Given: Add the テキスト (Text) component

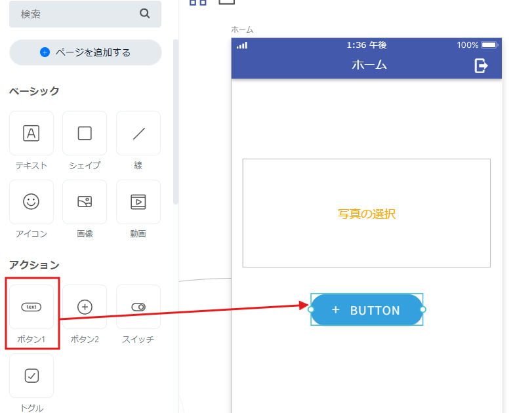Looking at the screenshot, I should [31, 133].
